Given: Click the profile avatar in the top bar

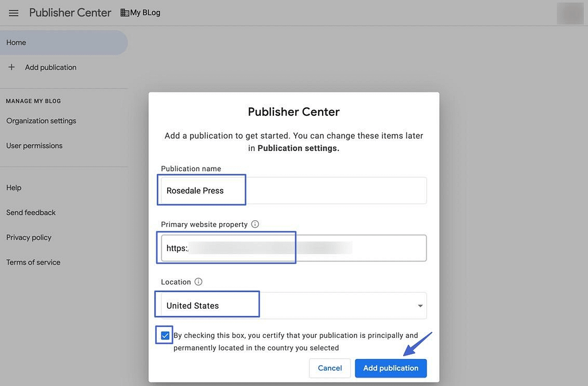Looking at the screenshot, I should (x=570, y=13).
